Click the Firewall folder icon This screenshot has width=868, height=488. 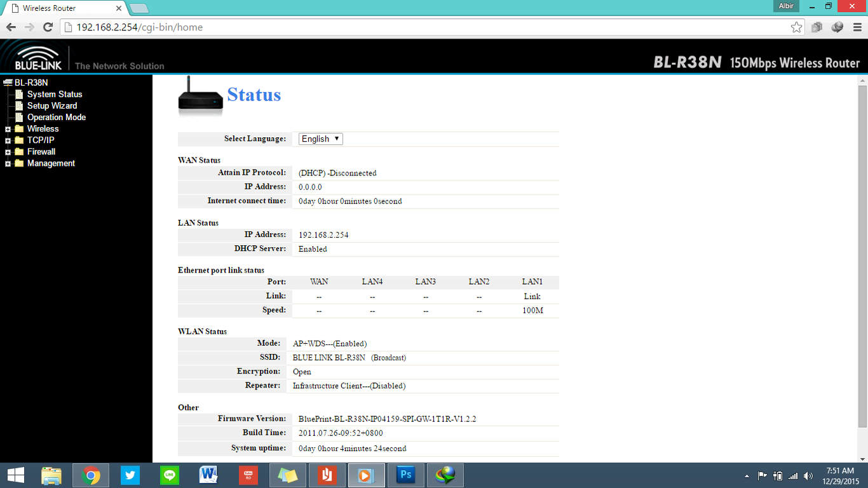[x=19, y=151]
